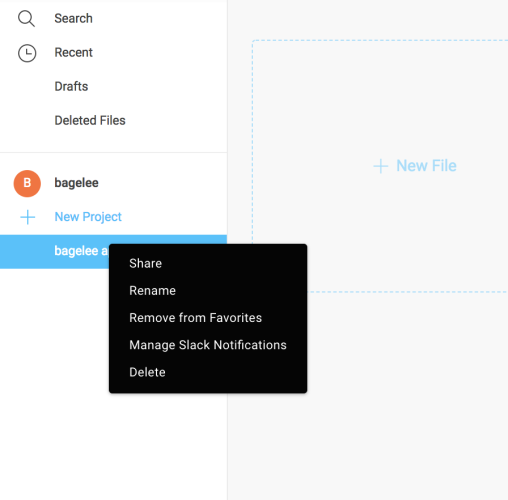Click the New Project plus icon
The height and width of the screenshot is (500, 508).
click(x=28, y=217)
